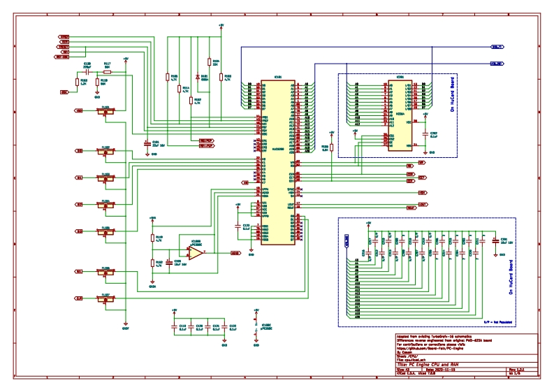This screenshot has height=392, width=554.
Task: Click the op-amp triangle symbol
Action: click(x=196, y=253)
